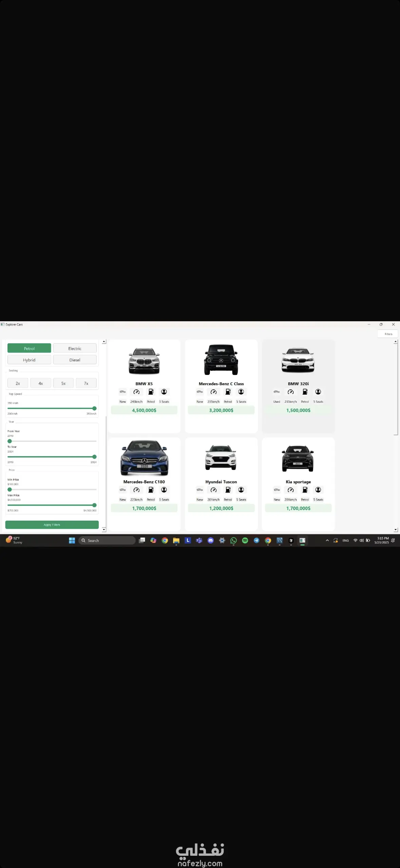Click the fuel pump icon on BMW X5 card

click(x=151, y=392)
